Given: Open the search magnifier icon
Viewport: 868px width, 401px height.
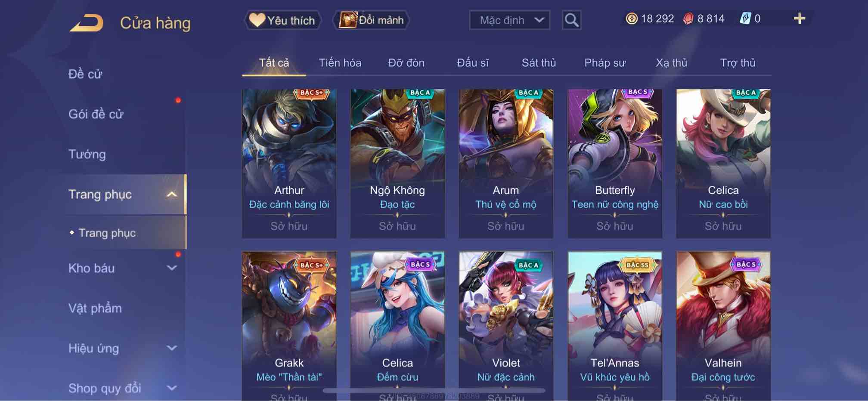Looking at the screenshot, I should [571, 20].
